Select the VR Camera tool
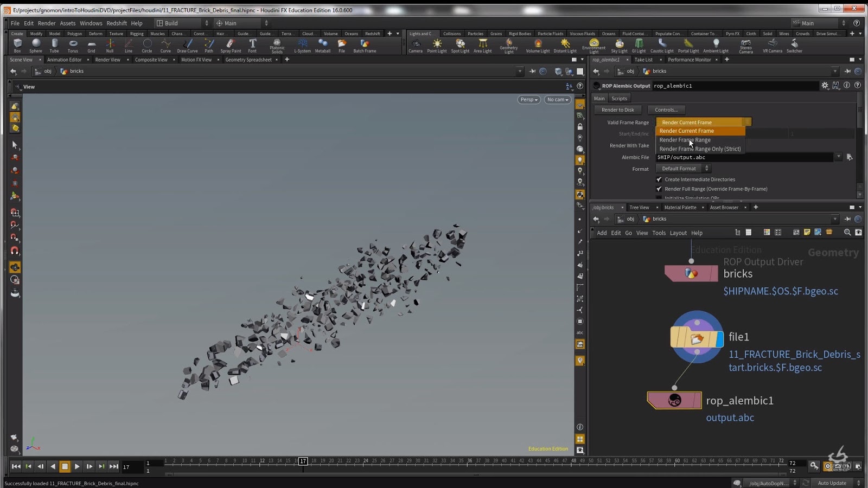Screen dimensions: 868x488 [773, 46]
